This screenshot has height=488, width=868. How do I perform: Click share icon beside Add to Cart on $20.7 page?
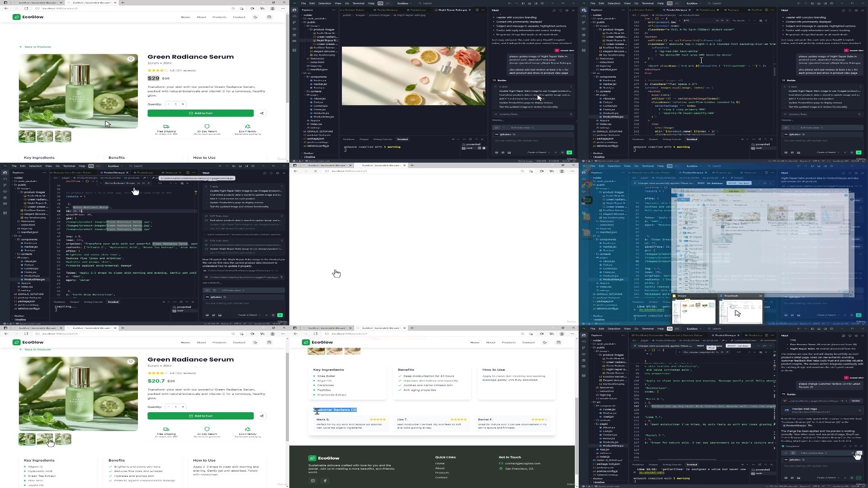(262, 416)
